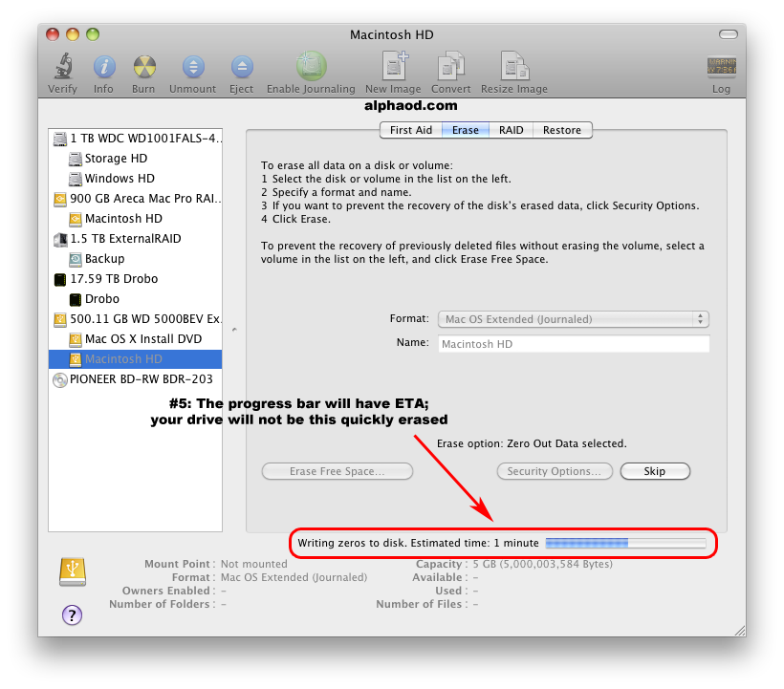Select the 1 TB WDC WD1001FALS disk
This screenshot has height=689, width=784.
click(136, 139)
